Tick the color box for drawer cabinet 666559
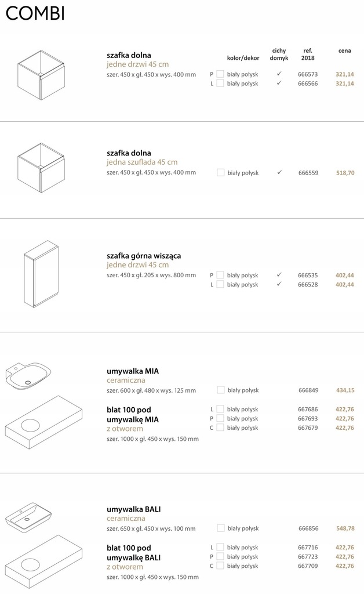Viewport: 364px width, 594px height. tap(221, 173)
